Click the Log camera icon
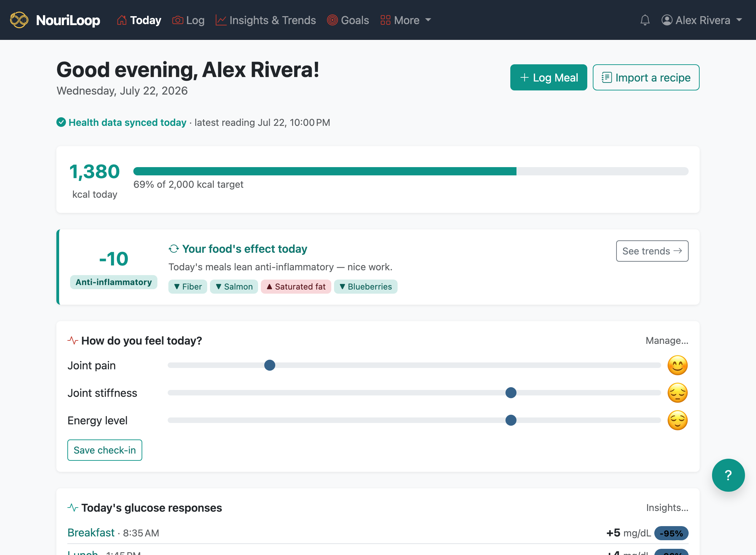 [178, 20]
